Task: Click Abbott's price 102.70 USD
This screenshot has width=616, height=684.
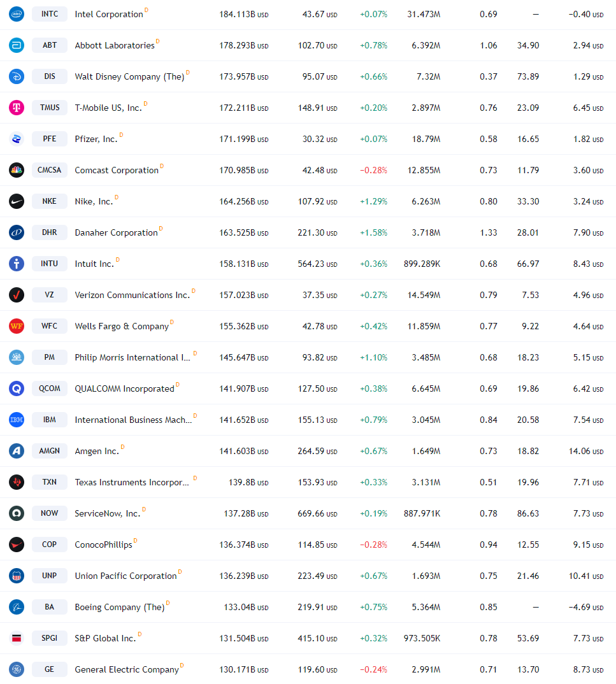Action: coord(318,45)
